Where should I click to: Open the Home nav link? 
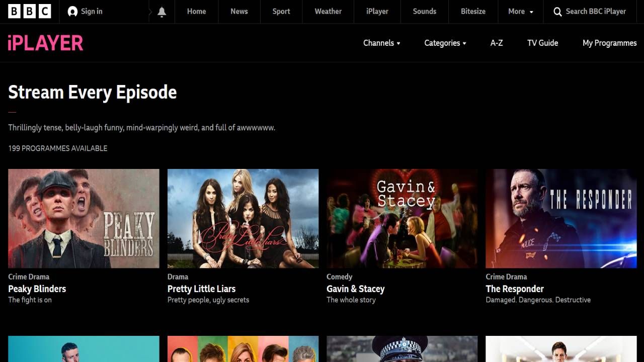click(196, 12)
